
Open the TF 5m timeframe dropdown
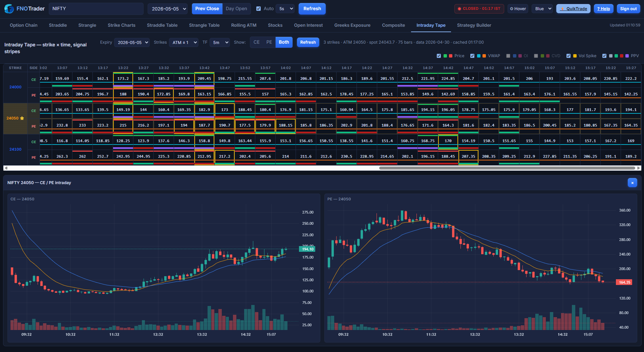pyautogui.click(x=219, y=42)
